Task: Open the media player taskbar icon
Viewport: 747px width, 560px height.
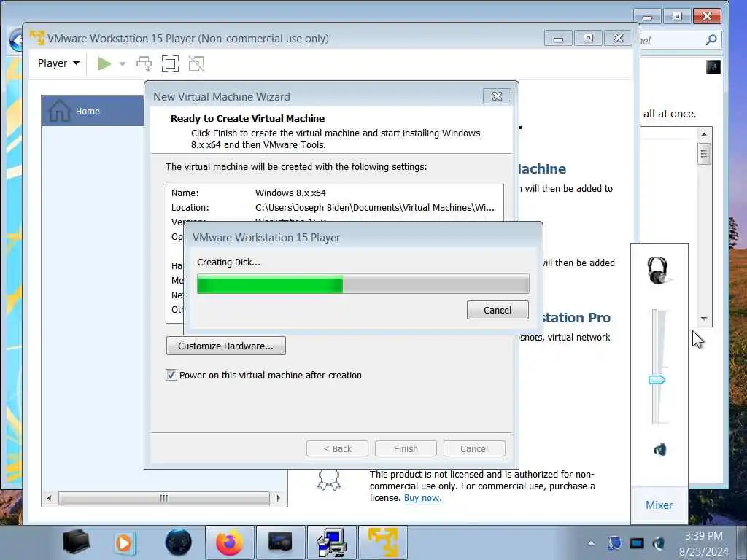Action: [x=125, y=542]
